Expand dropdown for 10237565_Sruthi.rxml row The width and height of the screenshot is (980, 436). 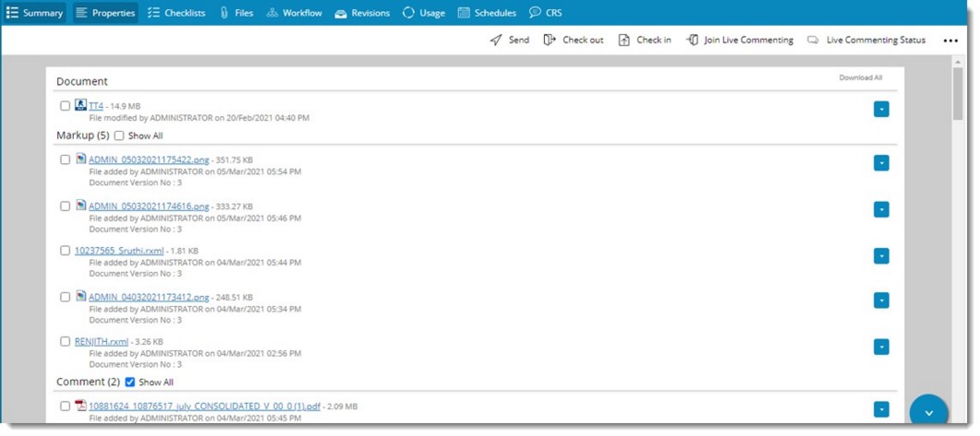point(881,255)
